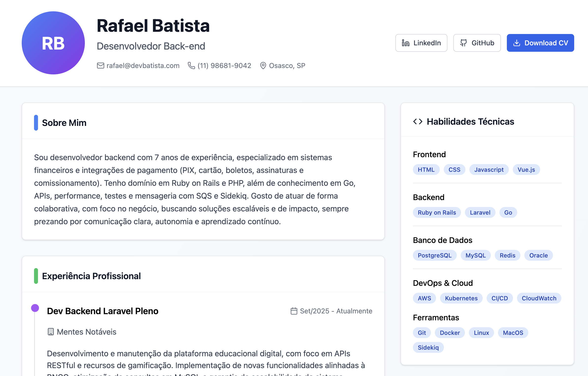Click the Experiência Profissional section header

click(x=92, y=276)
